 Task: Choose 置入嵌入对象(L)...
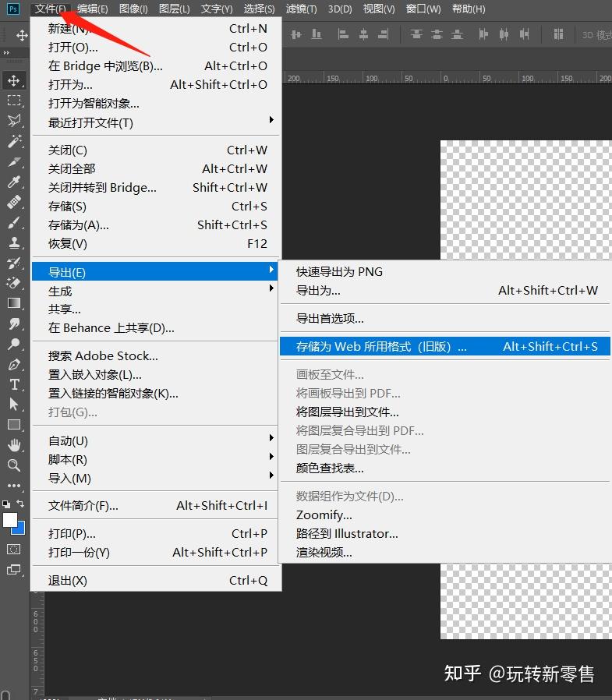point(155,374)
